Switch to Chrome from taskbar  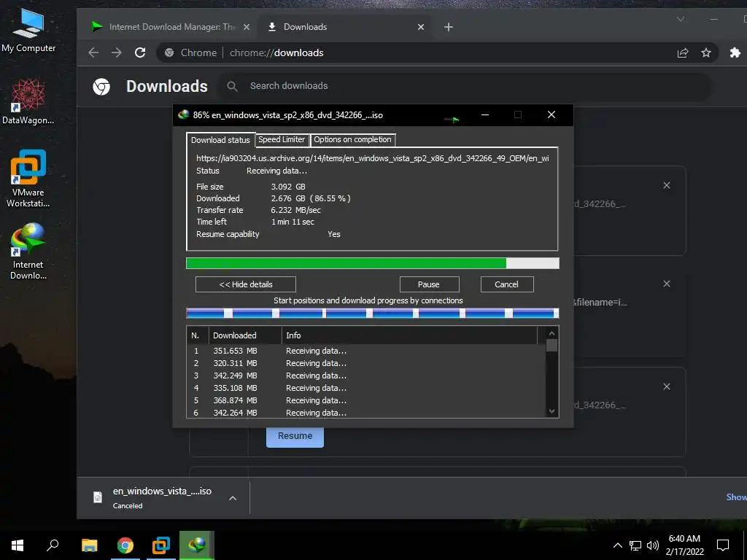click(125, 545)
